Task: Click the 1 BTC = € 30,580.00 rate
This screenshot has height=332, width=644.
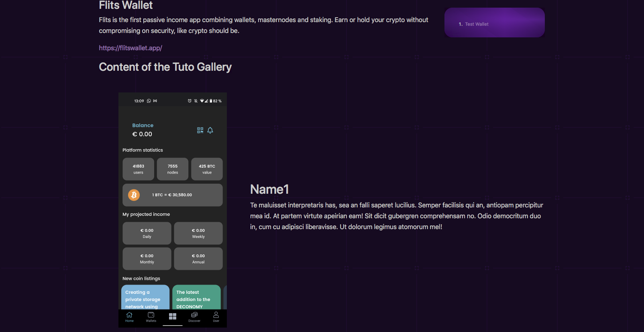Action: (x=172, y=195)
